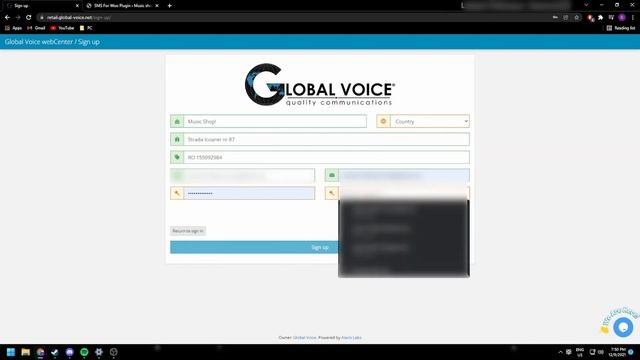Close the 'Sign up' browser tab

[77, 6]
